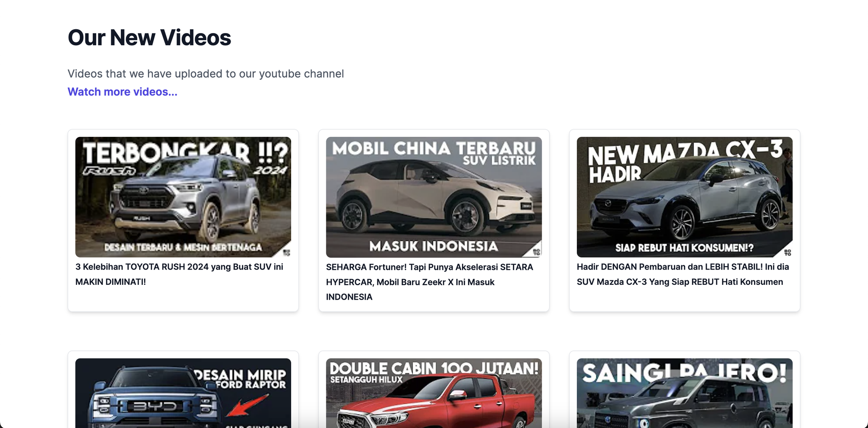Viewport: 868px width, 428px height.
Task: Click the corner watermark on the Zeekr thumbnail
Action: point(536,252)
